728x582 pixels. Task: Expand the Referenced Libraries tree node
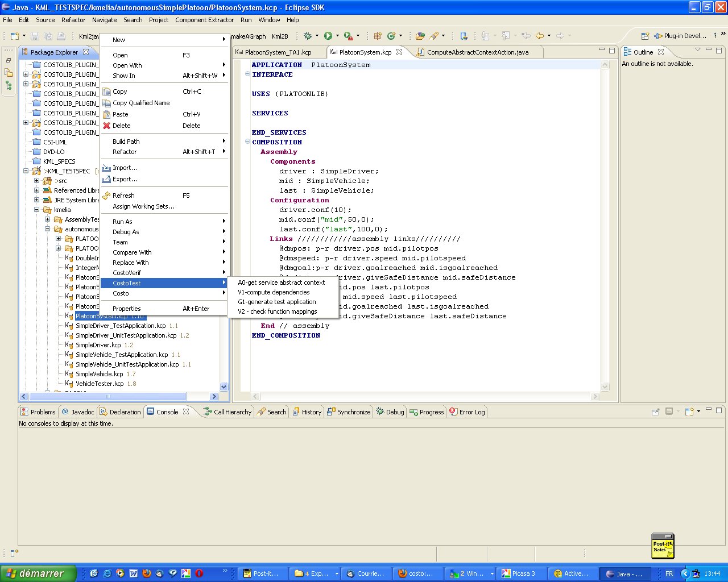pos(37,190)
